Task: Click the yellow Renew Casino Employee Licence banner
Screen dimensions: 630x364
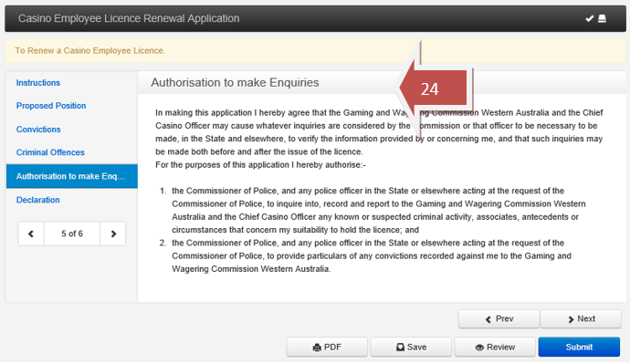Action: 315,50
